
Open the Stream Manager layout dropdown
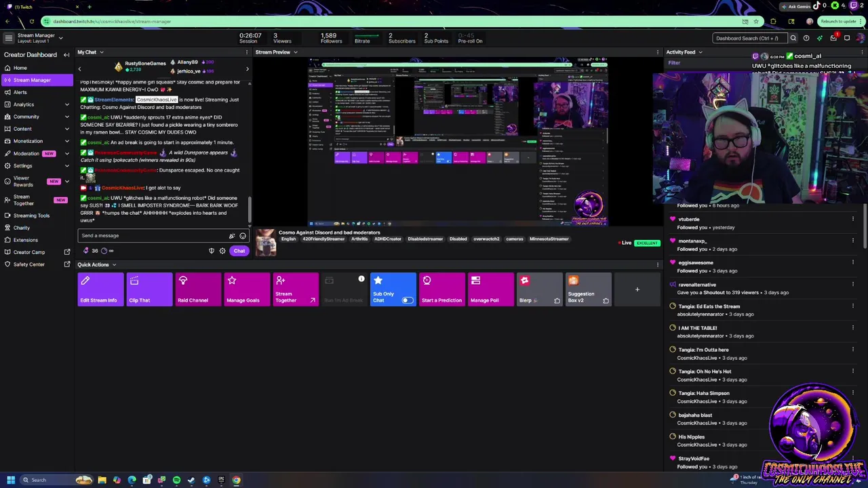(x=60, y=38)
